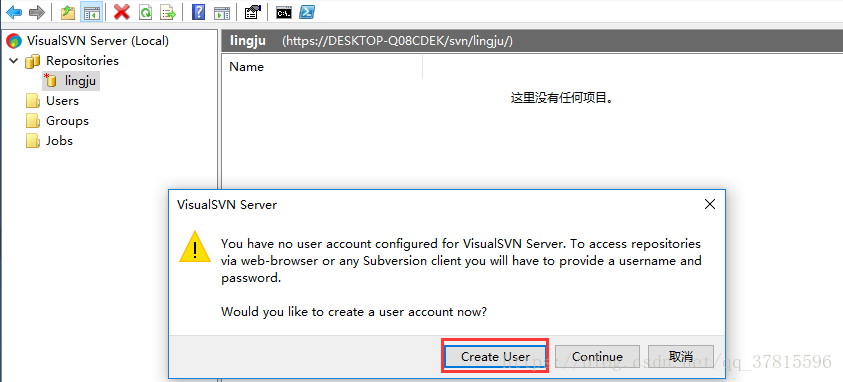This screenshot has height=382, width=843.
Task: Open the Groups folder in tree
Action: coord(67,121)
